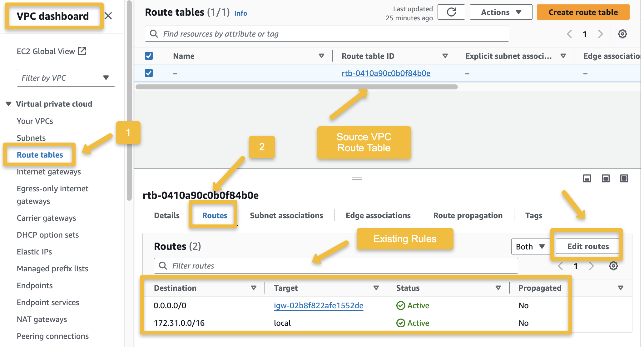The width and height of the screenshot is (644, 347).
Task: Deselect the rtb-0410a90c0b0f84b0e row checkbox
Action: 149,73
